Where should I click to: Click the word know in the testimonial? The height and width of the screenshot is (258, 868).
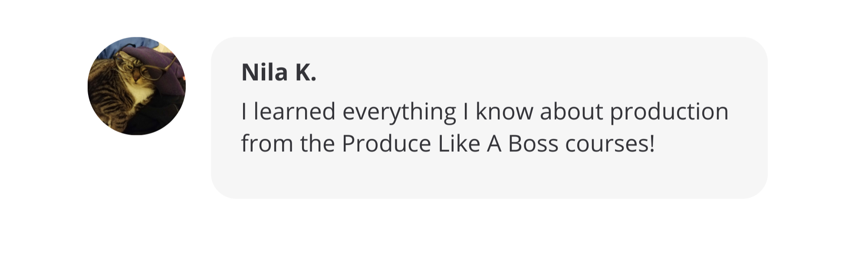pyautogui.click(x=504, y=111)
